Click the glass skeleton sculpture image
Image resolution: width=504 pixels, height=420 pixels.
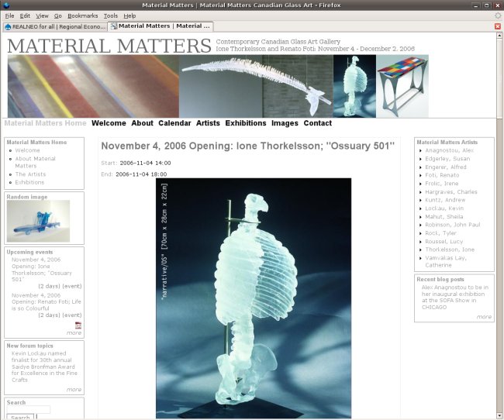click(x=254, y=298)
